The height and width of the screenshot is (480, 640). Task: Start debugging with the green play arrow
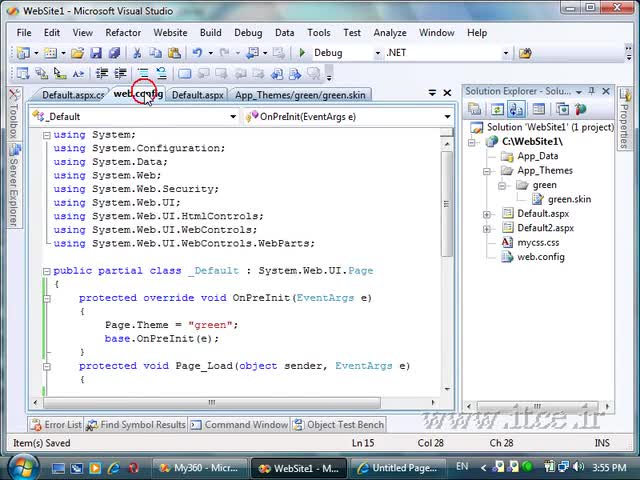[302, 53]
